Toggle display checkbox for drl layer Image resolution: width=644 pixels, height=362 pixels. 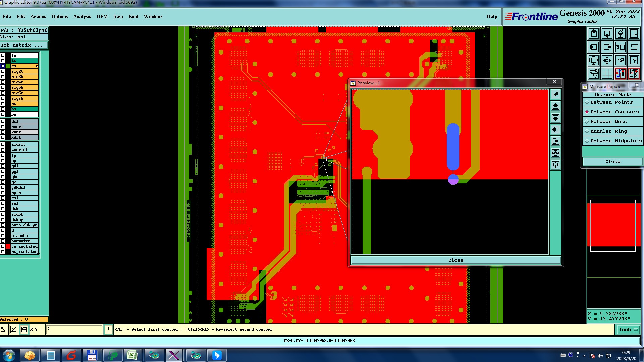3,121
